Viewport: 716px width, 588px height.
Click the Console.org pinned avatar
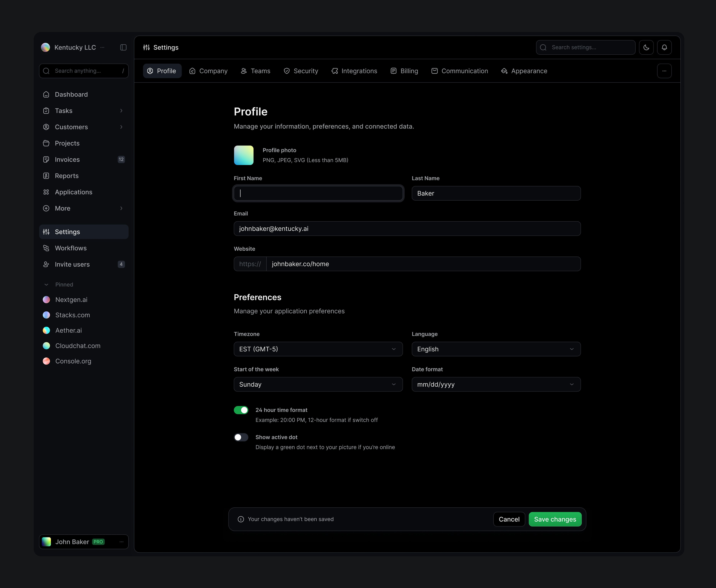(x=46, y=361)
